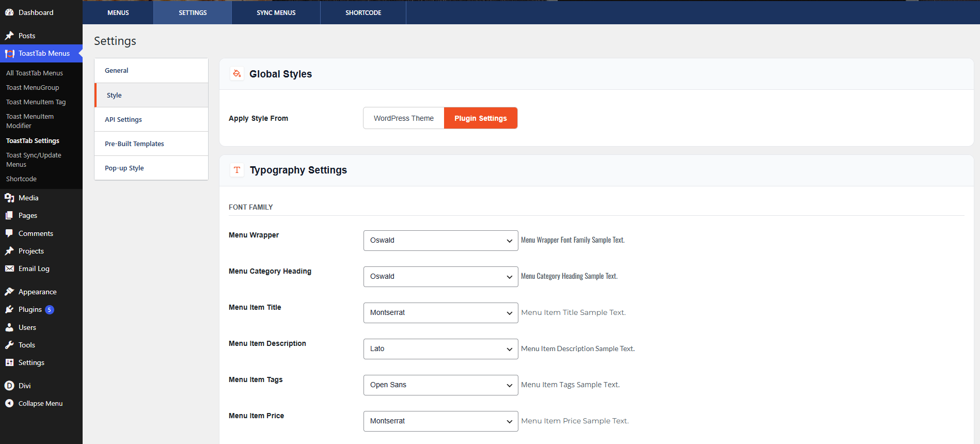Open ToastTab Settings submenu link
Screen dimensions: 980x444
(x=33, y=141)
